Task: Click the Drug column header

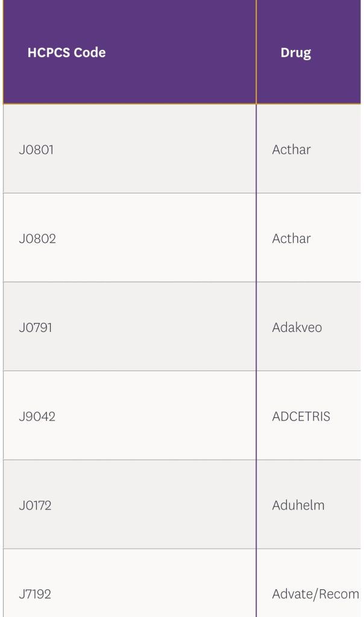Action: click(296, 52)
